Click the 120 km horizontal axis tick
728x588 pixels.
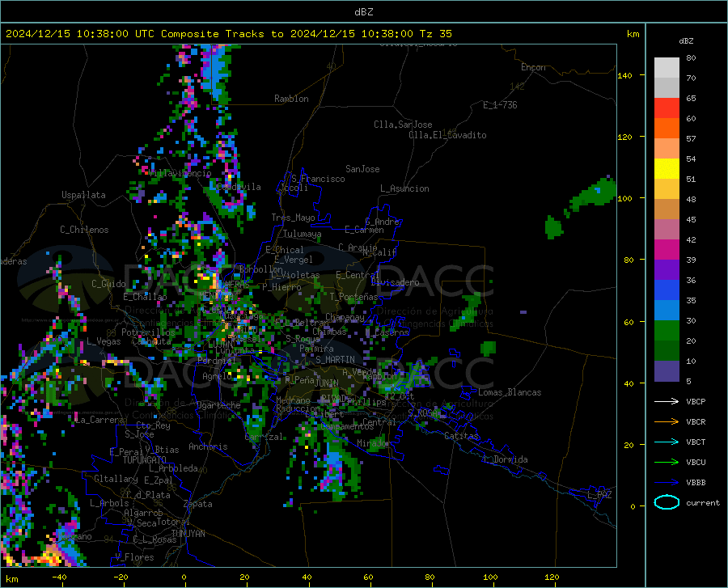(x=552, y=577)
